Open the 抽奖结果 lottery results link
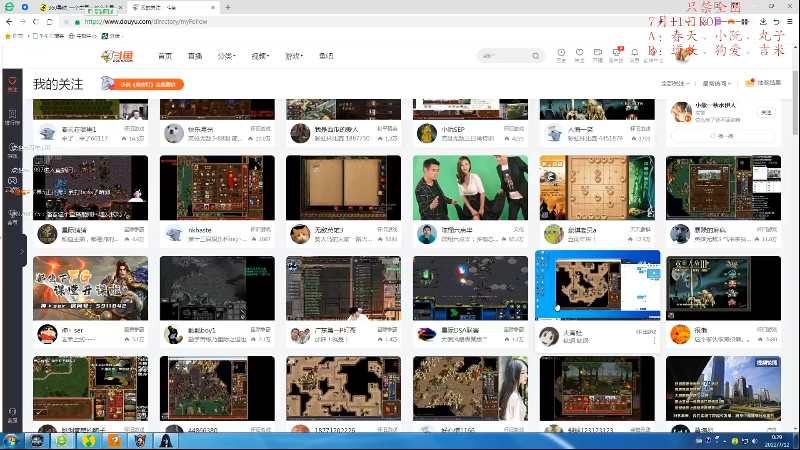Screen dimensions: 800x450 point(763,83)
